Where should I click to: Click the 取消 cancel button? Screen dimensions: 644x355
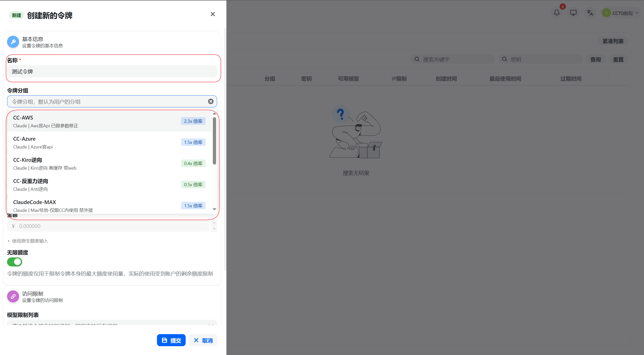tap(203, 340)
